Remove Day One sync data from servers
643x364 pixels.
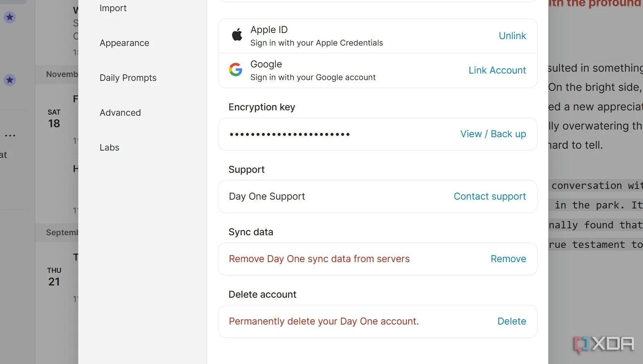point(508,259)
